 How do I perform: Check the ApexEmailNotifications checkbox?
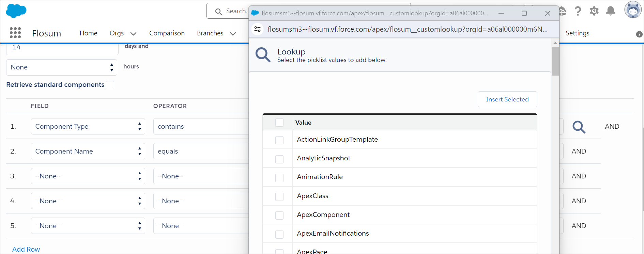pos(279,234)
